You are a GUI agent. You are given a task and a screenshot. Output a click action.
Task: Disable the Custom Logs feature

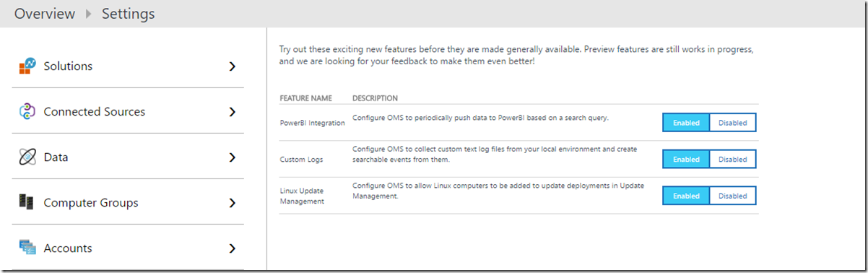coord(732,159)
